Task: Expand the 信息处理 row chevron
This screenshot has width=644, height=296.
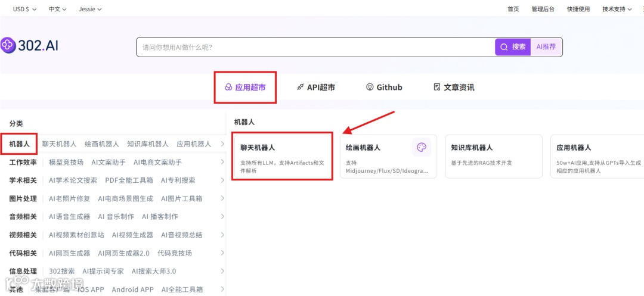Action: tap(222, 271)
